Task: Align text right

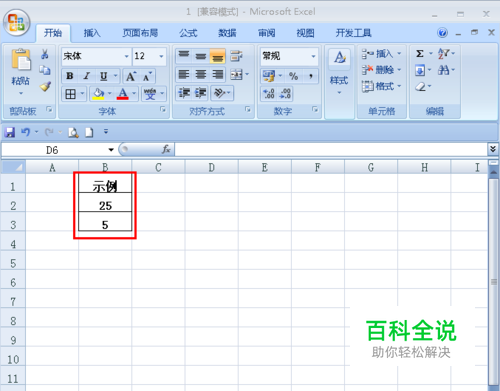Action: coord(218,74)
